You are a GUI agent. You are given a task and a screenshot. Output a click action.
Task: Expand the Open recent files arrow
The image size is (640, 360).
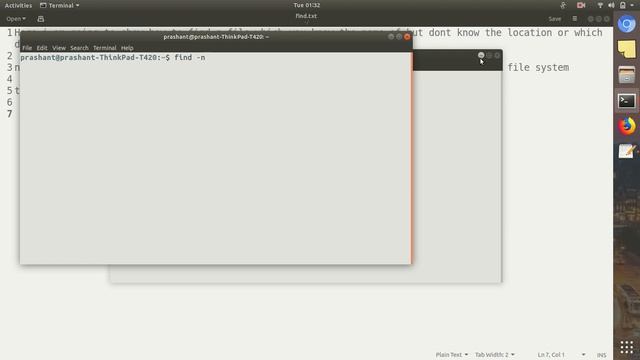tap(24, 19)
